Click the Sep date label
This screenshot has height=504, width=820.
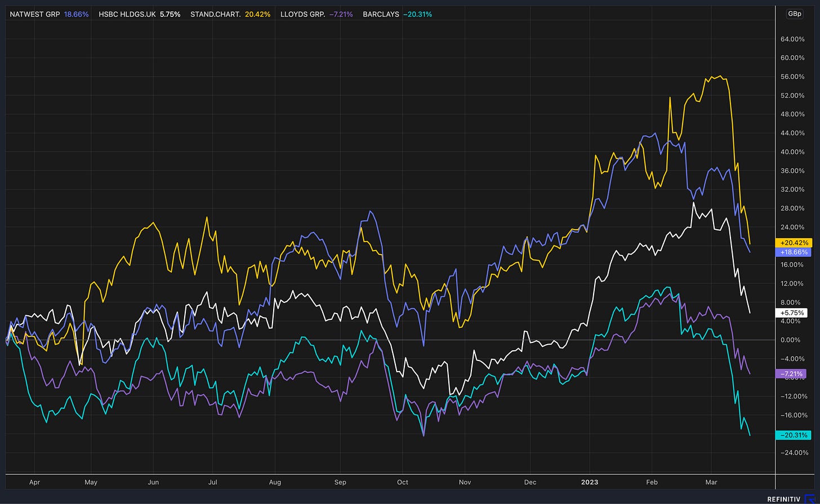tap(340, 483)
